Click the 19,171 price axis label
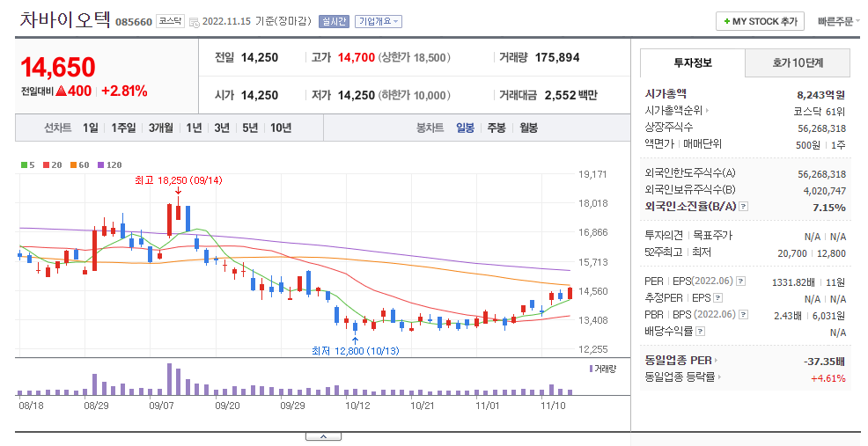This screenshot has width=868, height=446. [592, 174]
